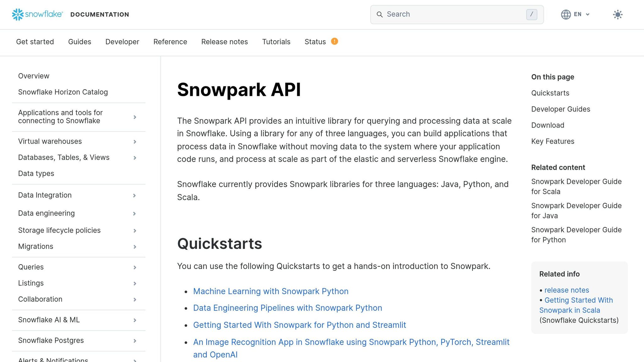This screenshot has height=362, width=644.
Task: Open Machine Learning with Snowpark Python link
Action: (271, 291)
